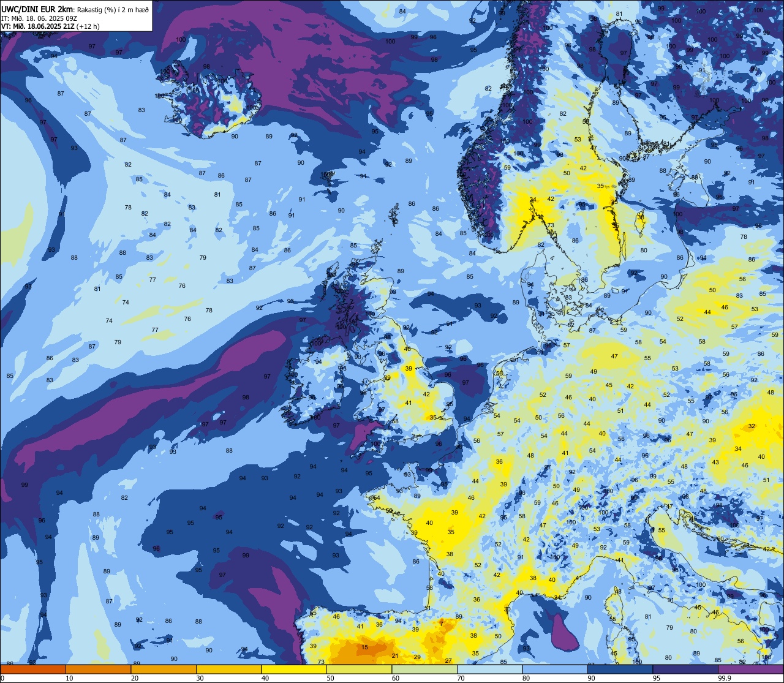784x683 pixels.
Task: Click the legend tick label "80"
Action: tap(526, 678)
